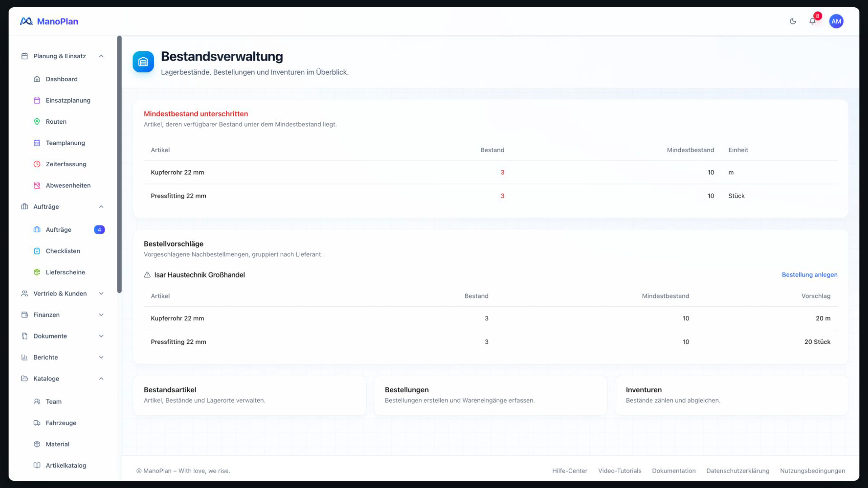The height and width of the screenshot is (488, 868).
Task: Open Abwesenheiten icon
Action: click(x=37, y=185)
